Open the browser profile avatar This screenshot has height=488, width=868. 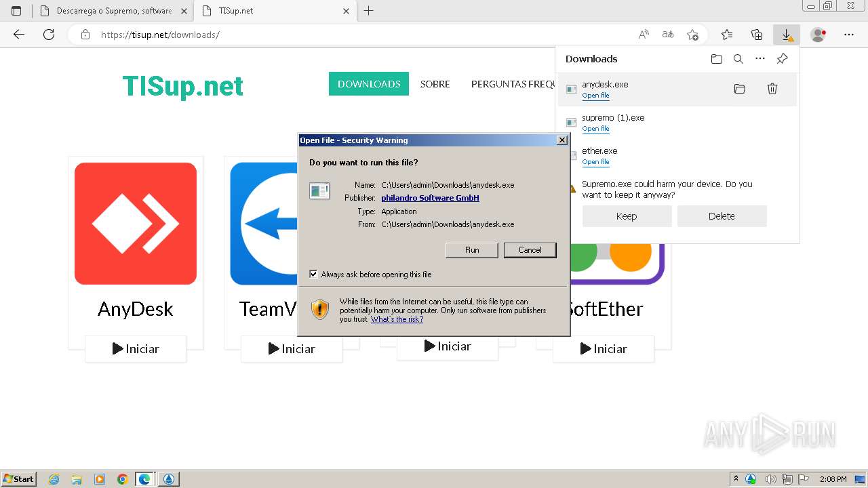click(818, 35)
